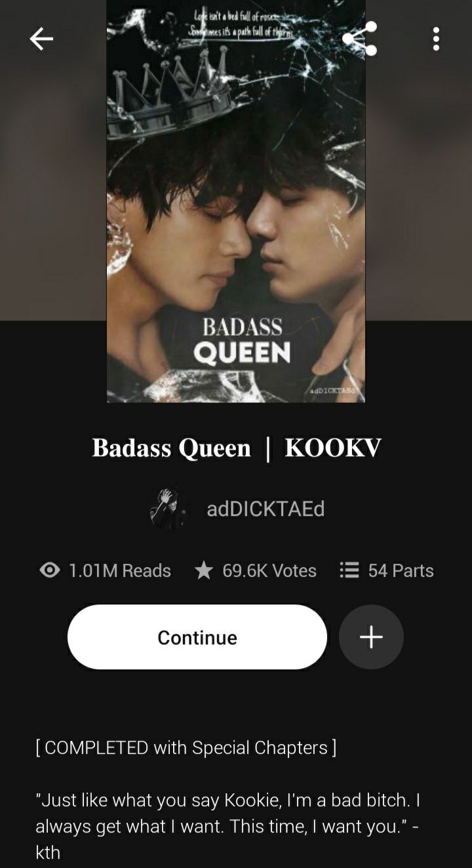Tap the Continue button

[x=197, y=637]
